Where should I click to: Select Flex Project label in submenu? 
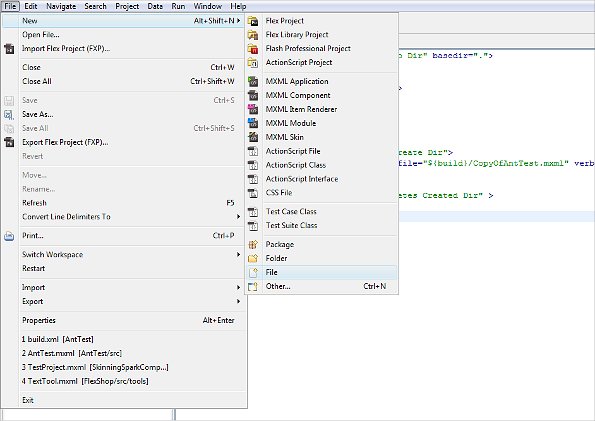(x=285, y=21)
